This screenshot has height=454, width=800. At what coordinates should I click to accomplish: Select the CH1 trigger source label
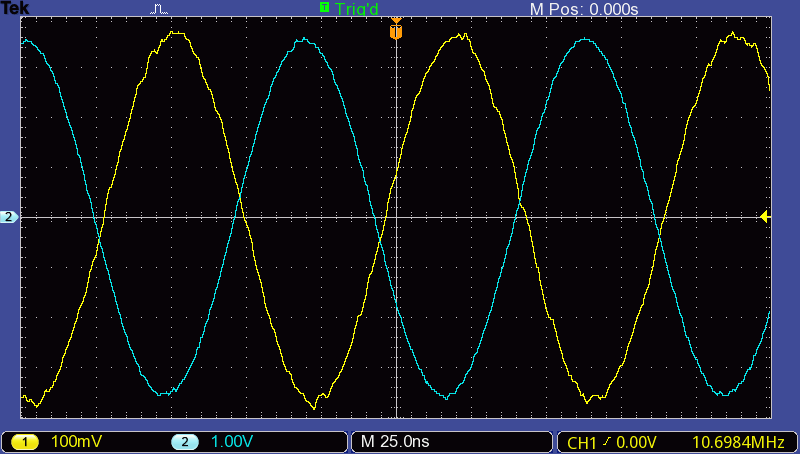coord(583,442)
